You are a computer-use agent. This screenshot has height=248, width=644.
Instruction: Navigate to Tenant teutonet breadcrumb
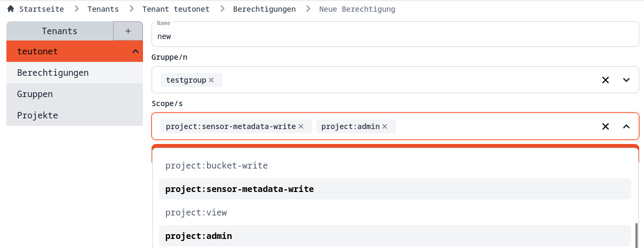coord(176,9)
